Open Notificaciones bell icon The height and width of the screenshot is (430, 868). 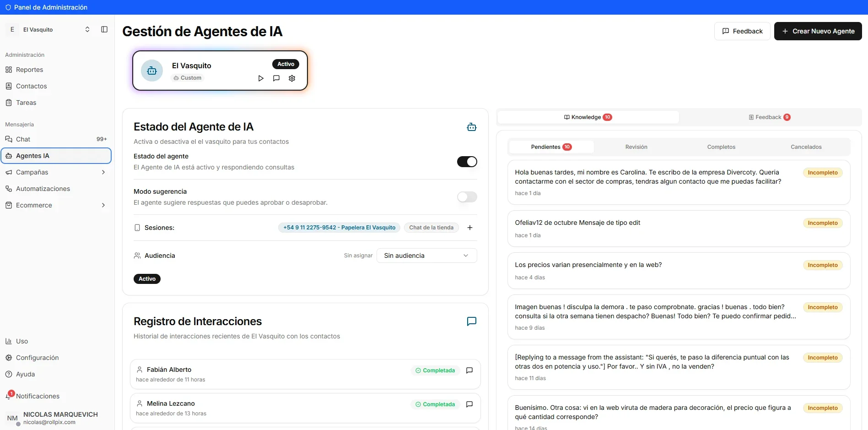9,396
